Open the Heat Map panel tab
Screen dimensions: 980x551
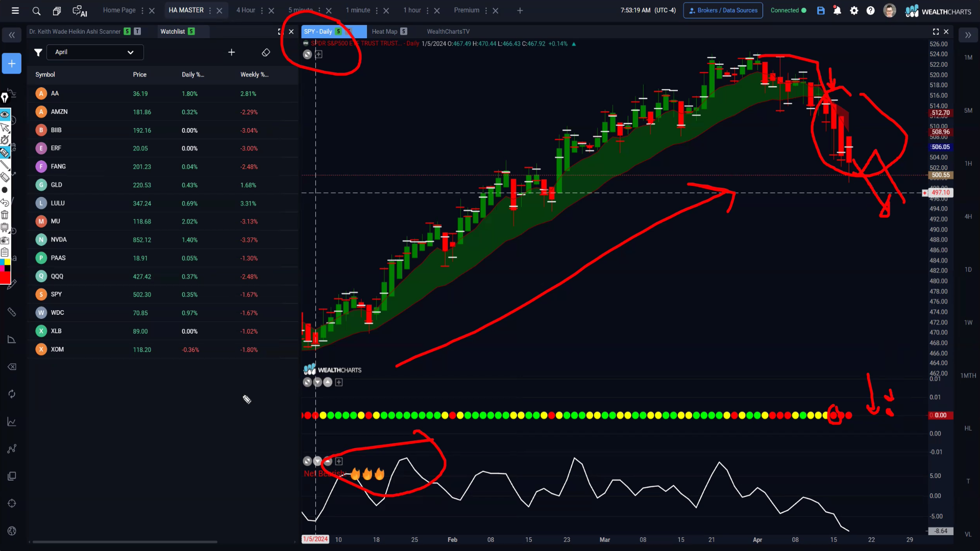click(x=384, y=32)
